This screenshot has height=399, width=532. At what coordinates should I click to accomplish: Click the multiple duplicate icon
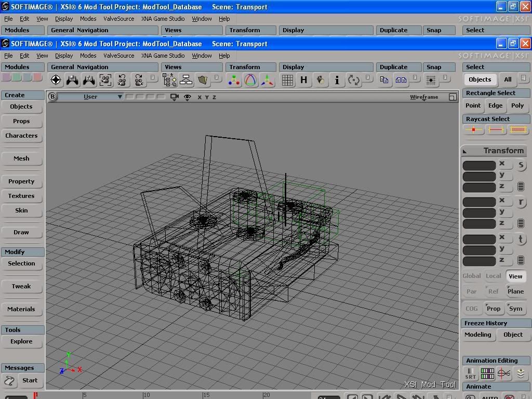(401, 80)
